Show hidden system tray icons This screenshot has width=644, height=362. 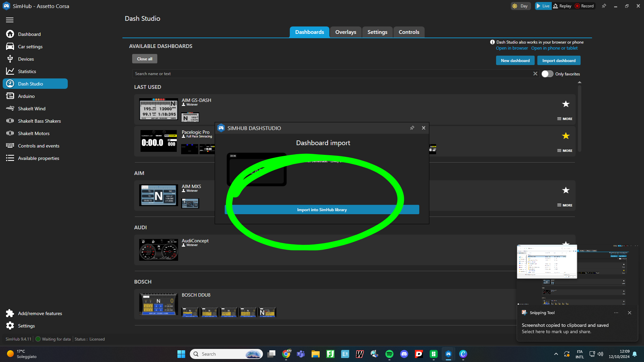click(556, 354)
